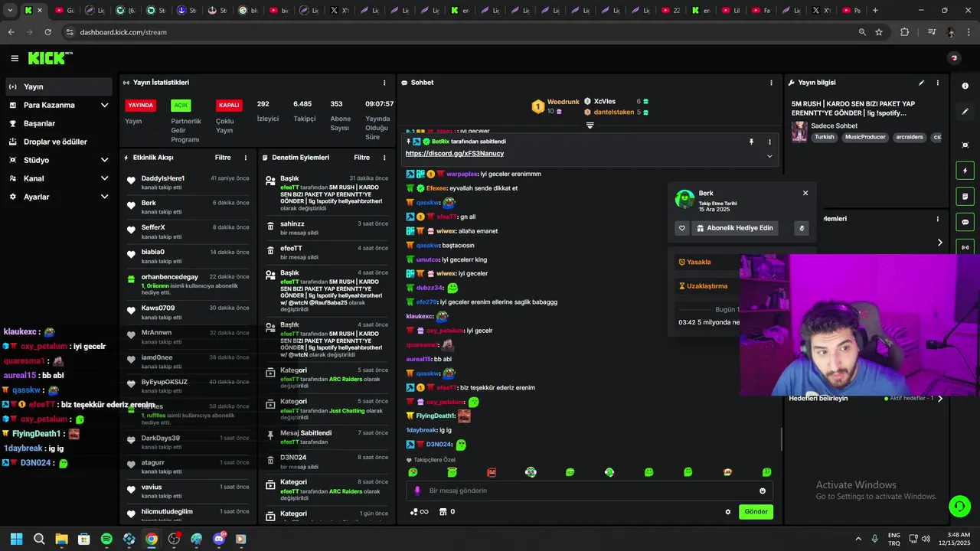This screenshot has height=551, width=980.
Task: Open the Hedefleri belirleyin arrow
Action: [940, 399]
